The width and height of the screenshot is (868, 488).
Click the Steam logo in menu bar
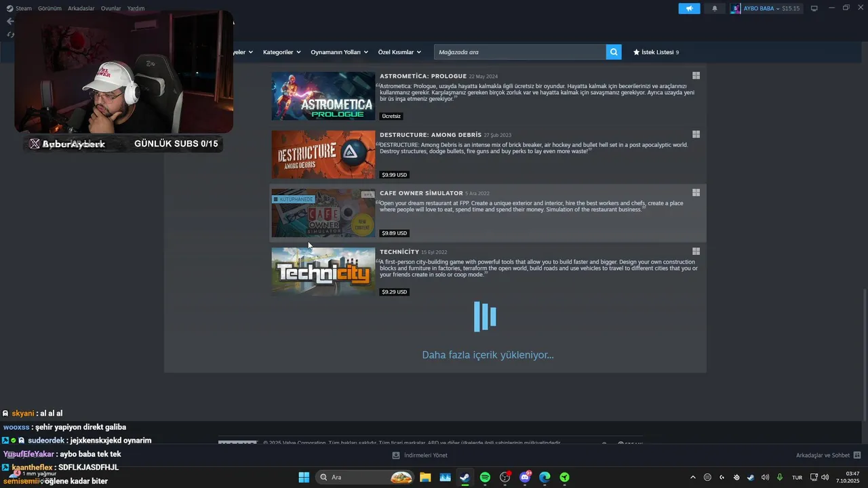(9, 9)
